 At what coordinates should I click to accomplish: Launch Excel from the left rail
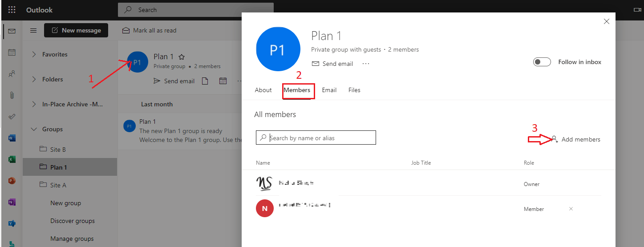coord(12,159)
